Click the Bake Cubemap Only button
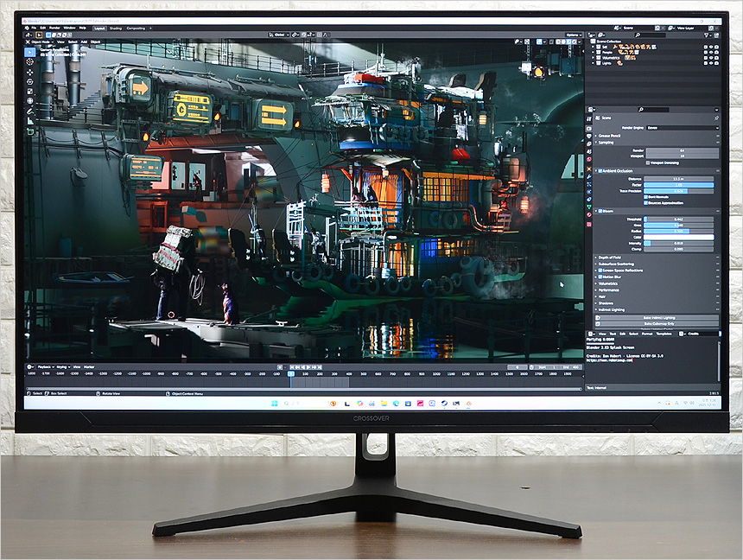743x560 pixels. point(658,325)
